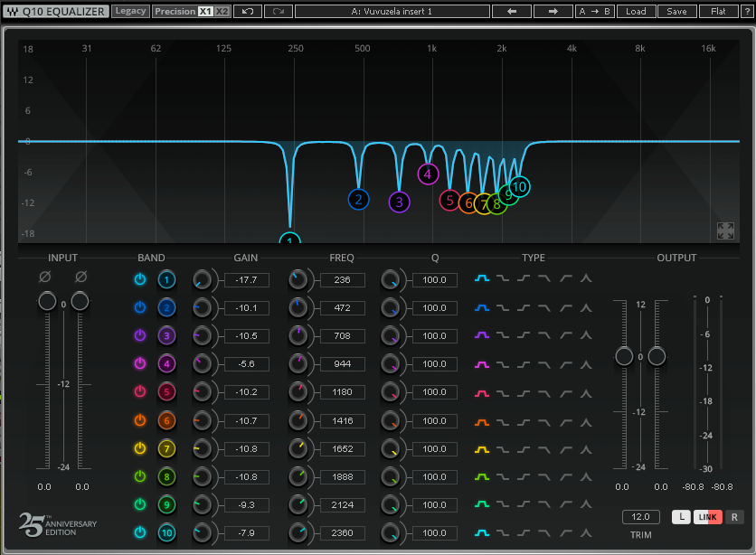This screenshot has width=756, height=555.
Task: Click band 5 frequency knob
Action: 298,392
